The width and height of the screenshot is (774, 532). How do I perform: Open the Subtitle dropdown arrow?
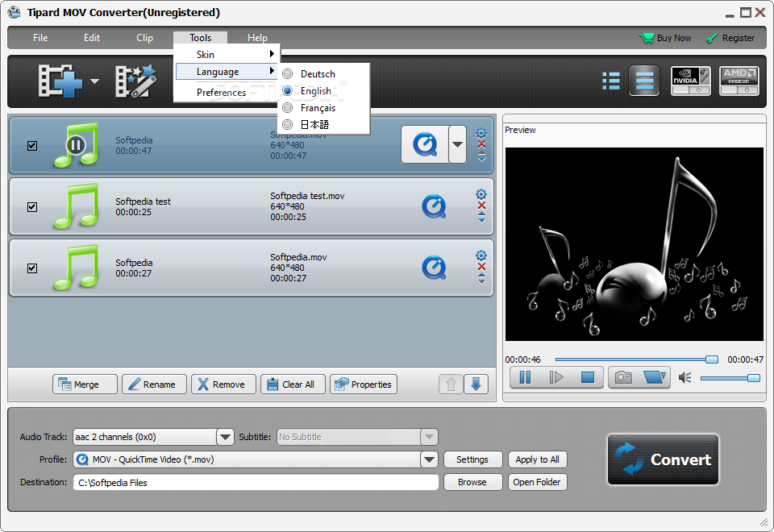tap(429, 437)
